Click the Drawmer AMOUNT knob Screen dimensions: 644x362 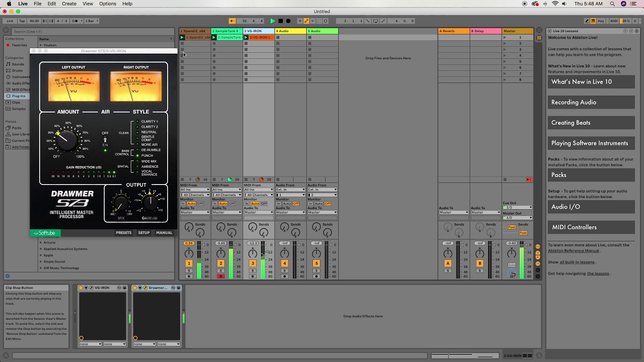67,141
